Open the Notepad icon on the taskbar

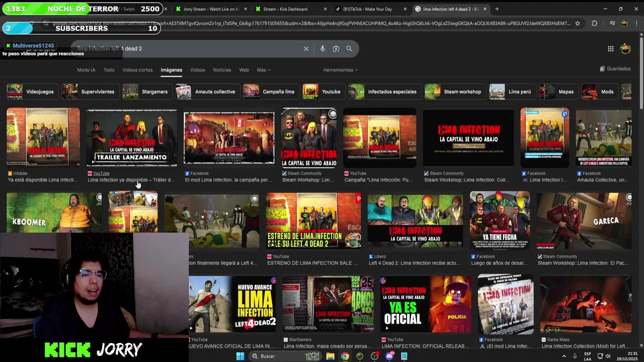click(x=404, y=356)
